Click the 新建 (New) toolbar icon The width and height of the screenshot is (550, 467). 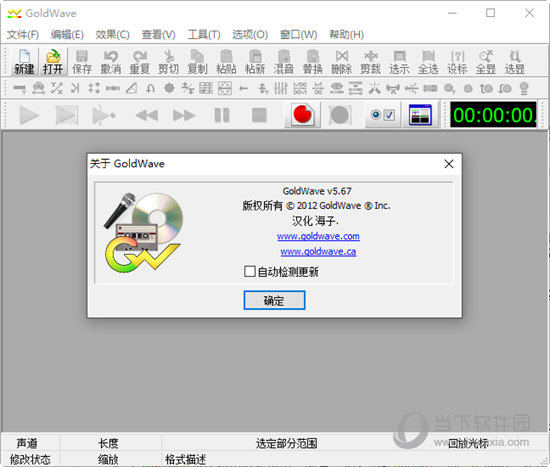click(24, 62)
